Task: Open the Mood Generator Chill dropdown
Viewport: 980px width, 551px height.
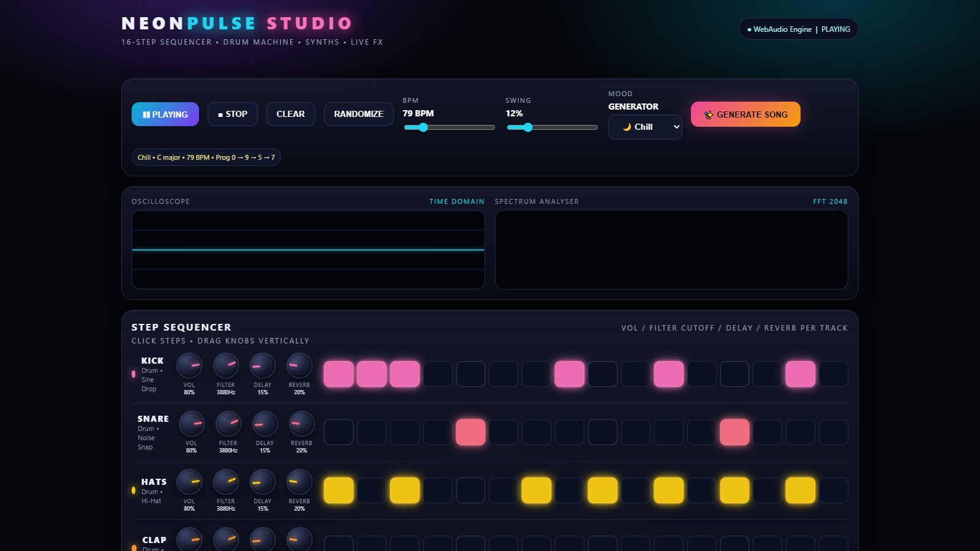Action: pos(645,127)
